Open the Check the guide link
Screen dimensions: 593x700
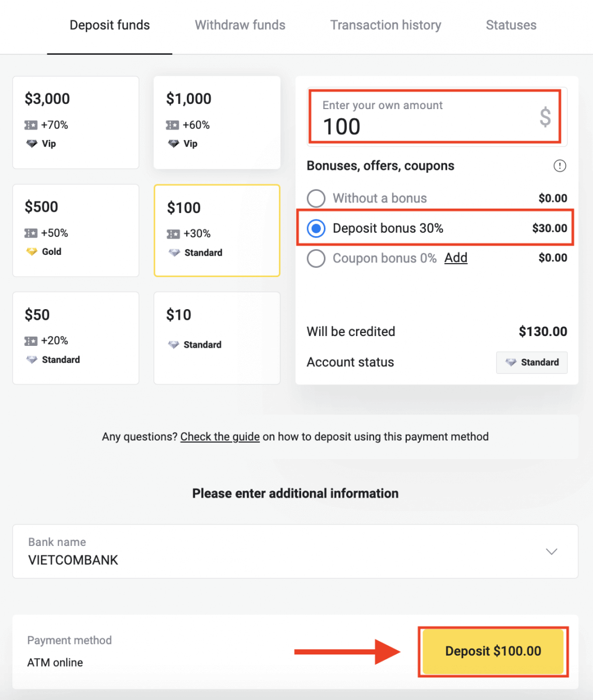tap(220, 437)
